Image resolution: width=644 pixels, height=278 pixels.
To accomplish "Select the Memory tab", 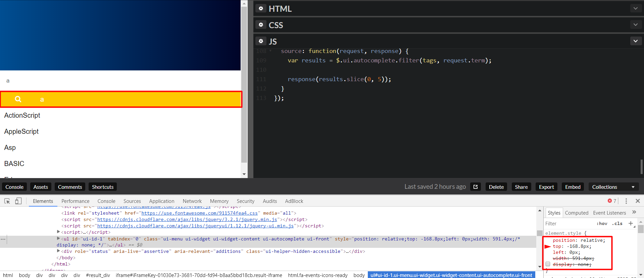I will click(x=219, y=201).
